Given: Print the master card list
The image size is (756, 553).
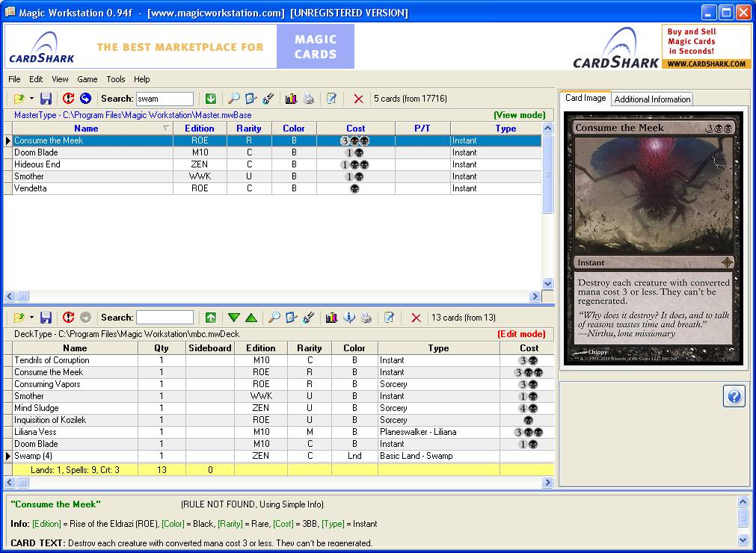Looking at the screenshot, I should pyautogui.click(x=309, y=99).
